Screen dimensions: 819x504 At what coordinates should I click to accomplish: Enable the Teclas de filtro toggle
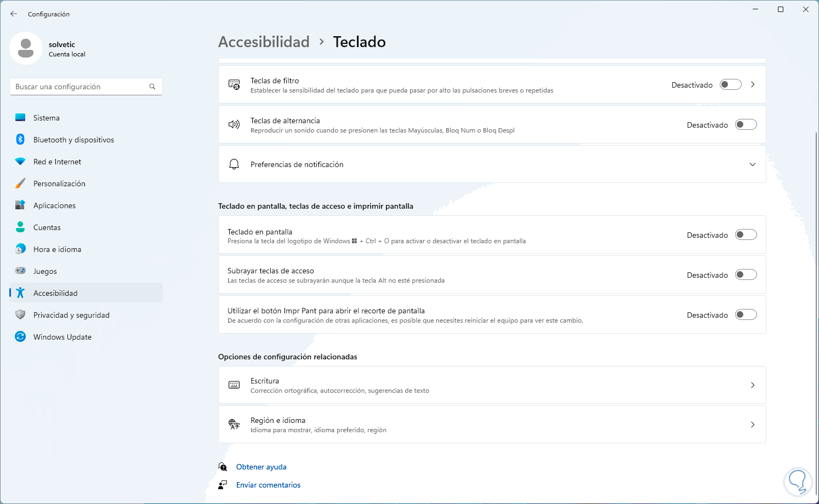coord(730,85)
